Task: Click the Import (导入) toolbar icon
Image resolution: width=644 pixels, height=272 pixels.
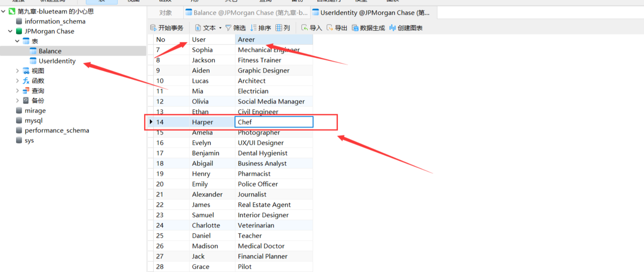Action: click(304, 28)
